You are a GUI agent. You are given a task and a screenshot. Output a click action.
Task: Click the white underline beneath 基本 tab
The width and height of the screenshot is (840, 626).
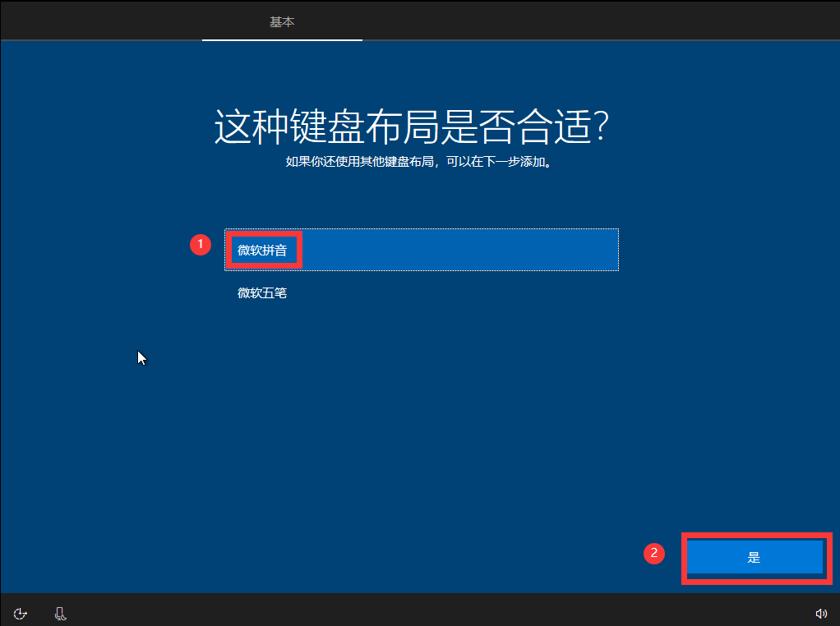(x=282, y=39)
